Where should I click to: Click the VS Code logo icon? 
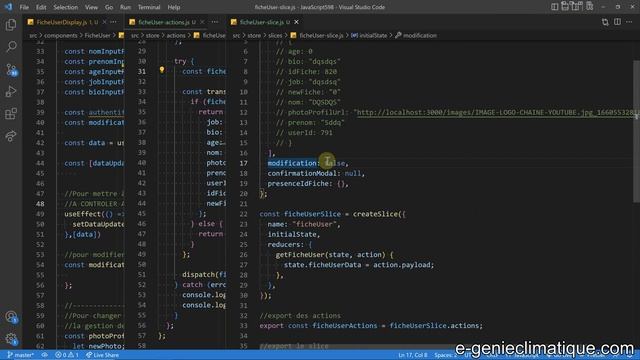pos(8,7)
